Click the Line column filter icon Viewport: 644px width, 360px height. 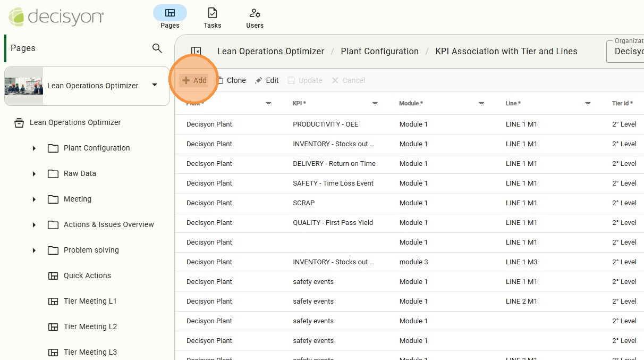coord(588,104)
